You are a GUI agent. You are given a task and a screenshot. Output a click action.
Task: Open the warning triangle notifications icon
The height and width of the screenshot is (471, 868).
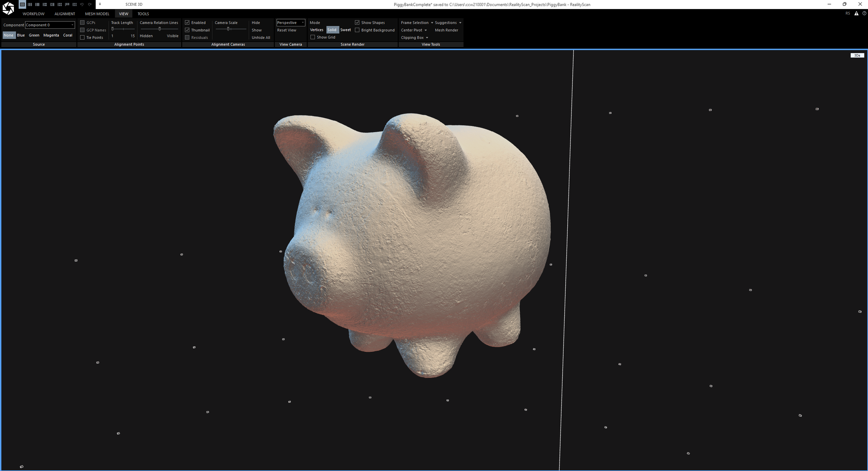856,14
